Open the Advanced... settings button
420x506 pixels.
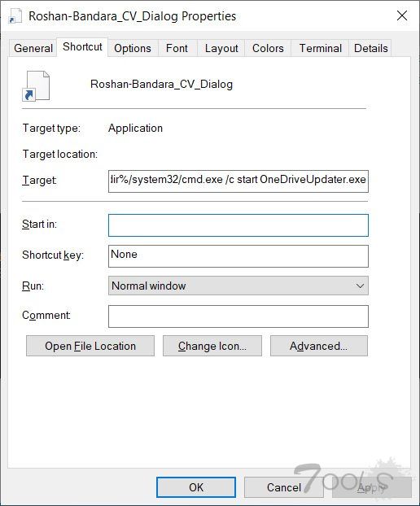[318, 346]
